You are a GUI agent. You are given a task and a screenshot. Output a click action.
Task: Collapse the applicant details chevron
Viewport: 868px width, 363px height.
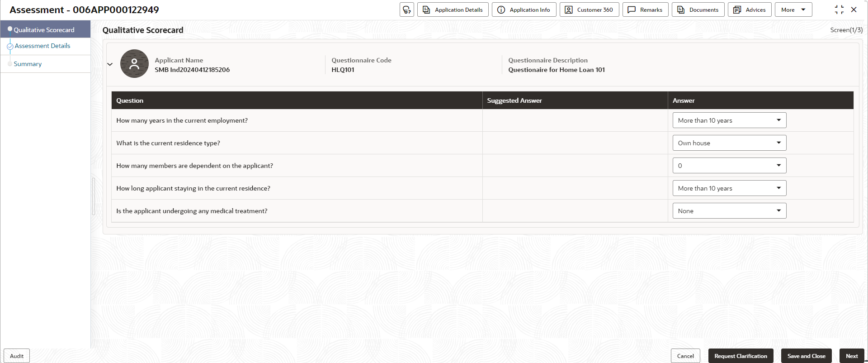pyautogui.click(x=110, y=64)
